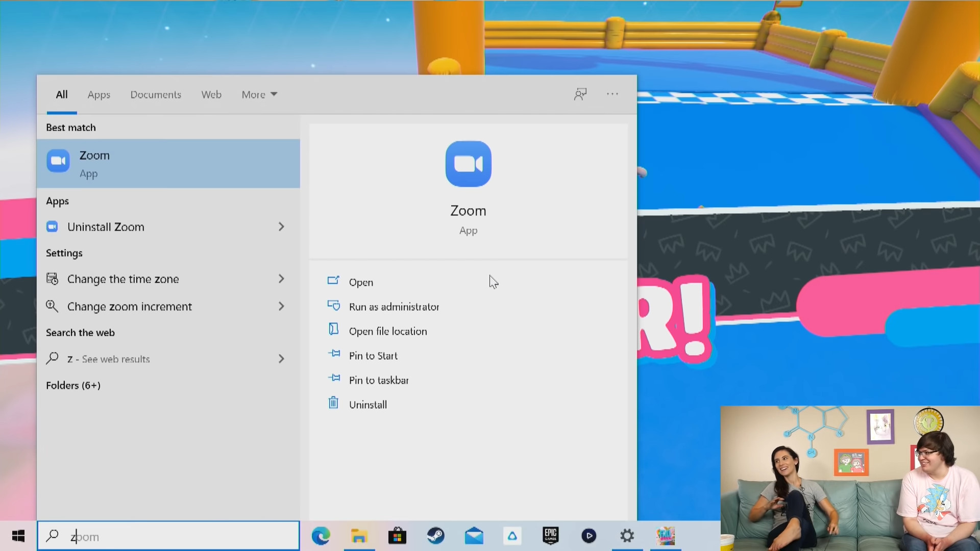Viewport: 980px width, 551px height.
Task: Expand the Change the time zone arrow
Action: [281, 279]
